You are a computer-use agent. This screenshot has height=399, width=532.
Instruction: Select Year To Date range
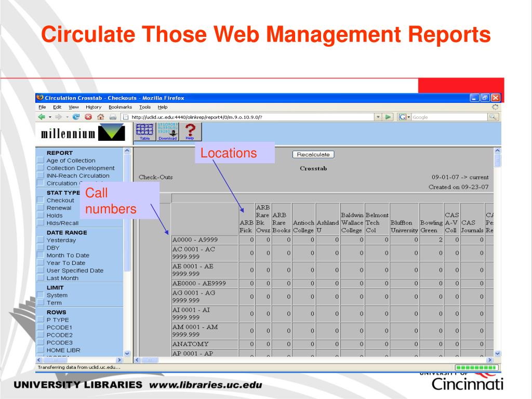point(66,263)
